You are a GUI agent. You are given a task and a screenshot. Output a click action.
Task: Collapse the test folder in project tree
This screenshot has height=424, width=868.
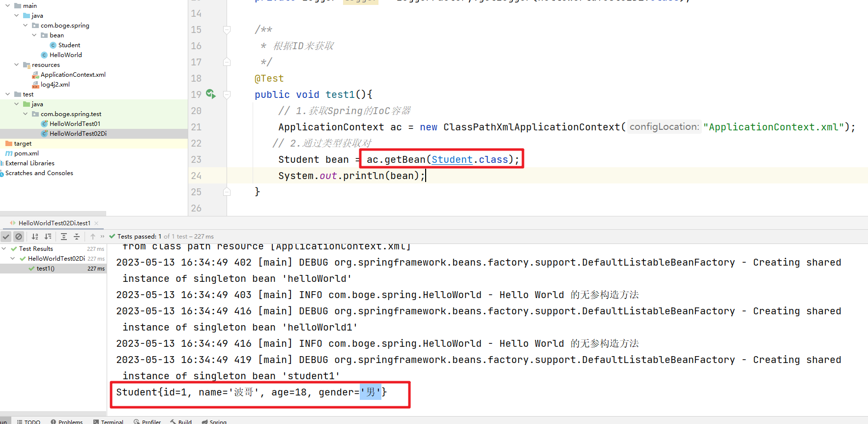coord(7,94)
